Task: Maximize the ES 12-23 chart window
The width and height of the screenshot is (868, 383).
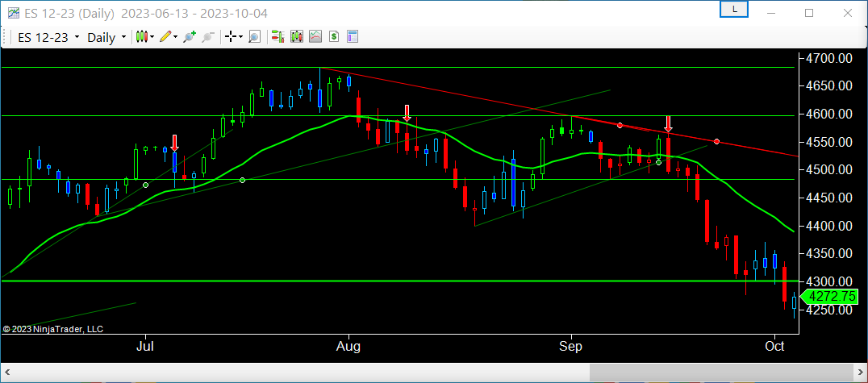Action: pos(809,13)
